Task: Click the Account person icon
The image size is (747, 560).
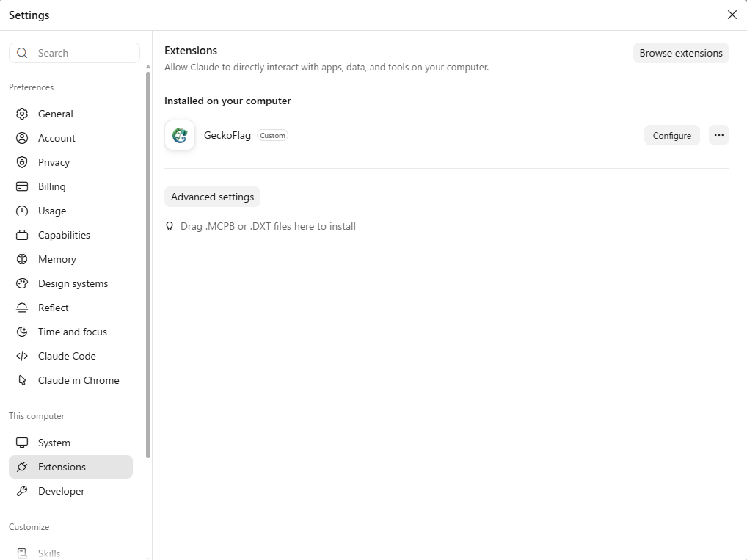Action: point(22,138)
